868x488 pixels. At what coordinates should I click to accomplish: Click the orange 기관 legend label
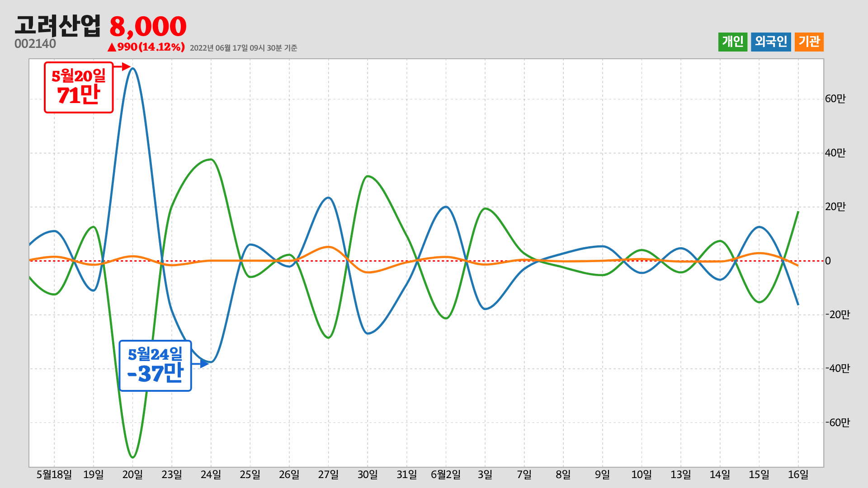click(x=809, y=42)
